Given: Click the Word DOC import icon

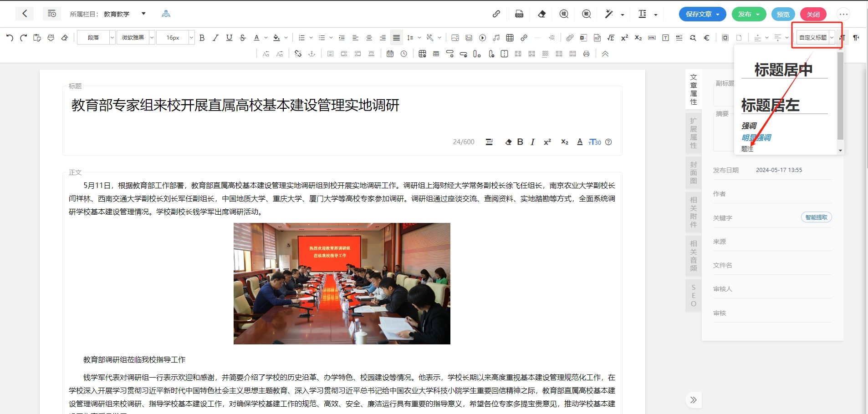Looking at the screenshot, I should [519, 14].
